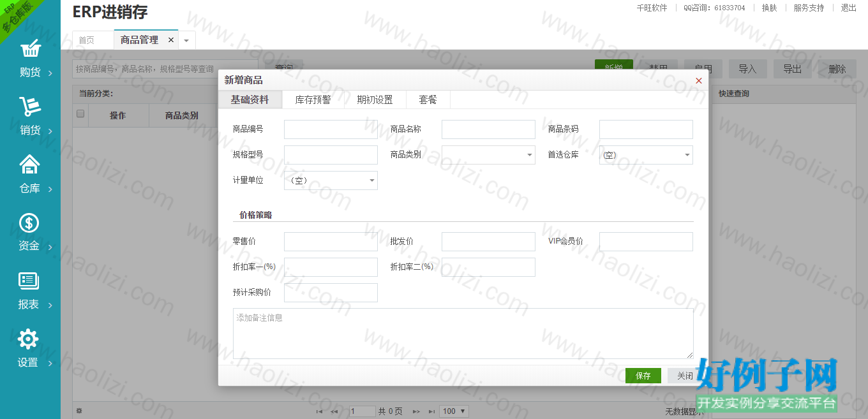The height and width of the screenshot is (419, 868).
Task: Close the 新增商品 dialog with the X
Action: (699, 80)
